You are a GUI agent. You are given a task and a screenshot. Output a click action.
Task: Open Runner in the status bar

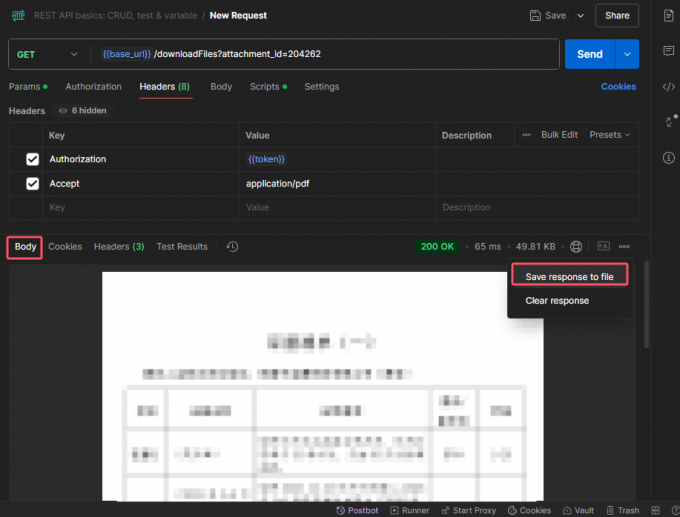pyautogui.click(x=409, y=510)
